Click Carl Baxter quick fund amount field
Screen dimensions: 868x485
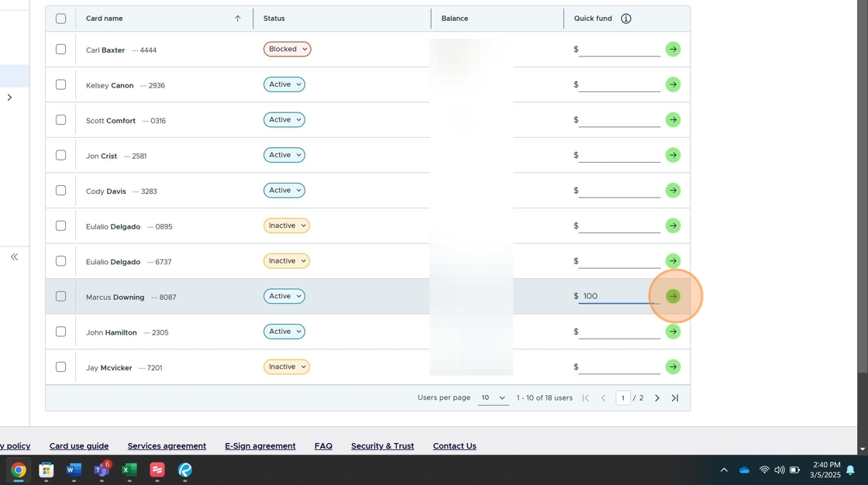tap(619, 50)
